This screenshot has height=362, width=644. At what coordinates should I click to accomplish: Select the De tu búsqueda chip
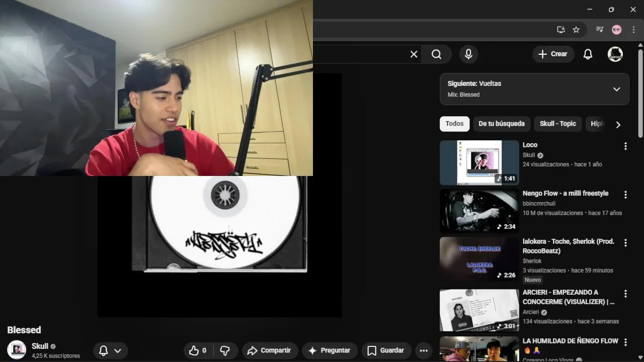pos(502,124)
